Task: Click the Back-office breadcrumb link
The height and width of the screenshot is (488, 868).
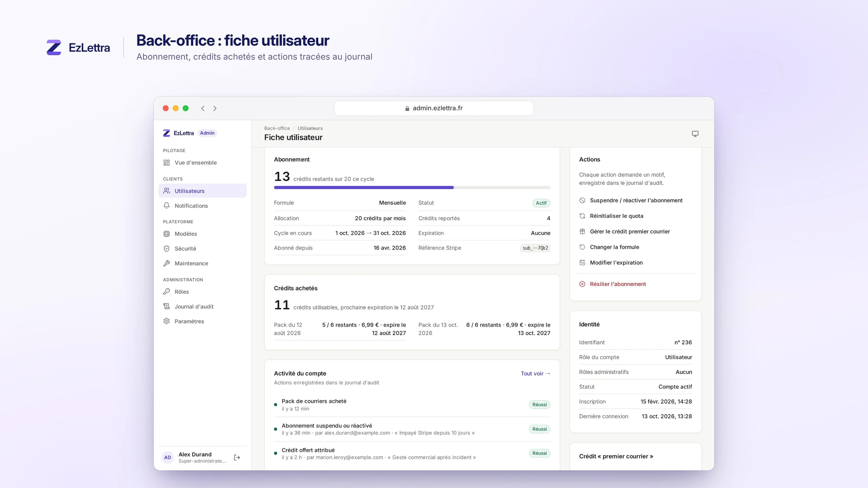Action: click(277, 128)
